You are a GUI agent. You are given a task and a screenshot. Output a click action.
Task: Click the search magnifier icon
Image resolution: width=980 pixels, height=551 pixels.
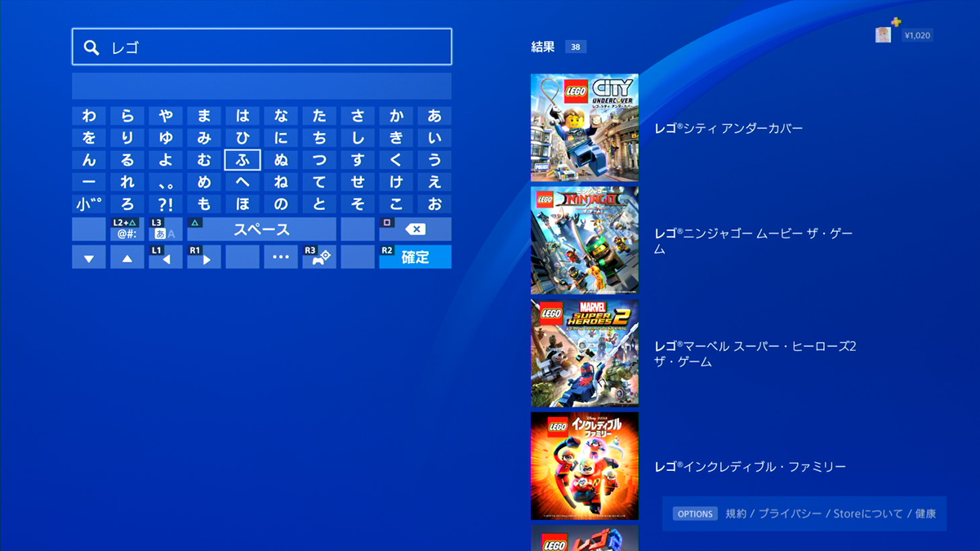(91, 47)
